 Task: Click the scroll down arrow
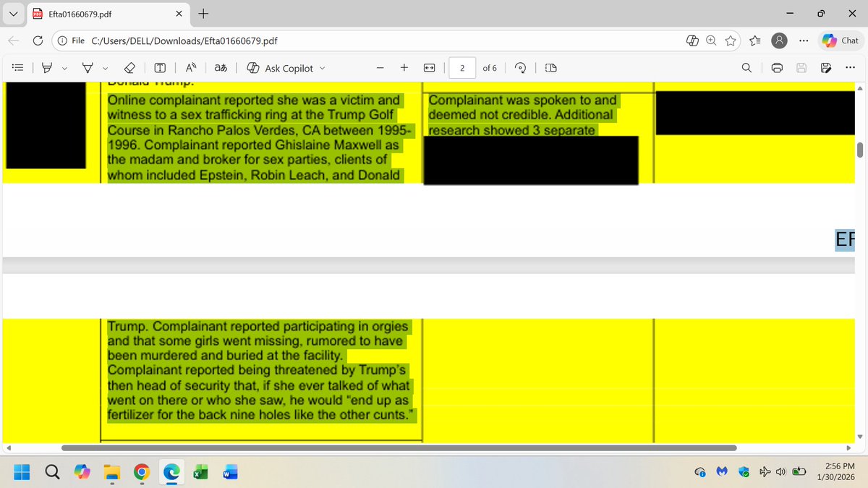pos(860,436)
